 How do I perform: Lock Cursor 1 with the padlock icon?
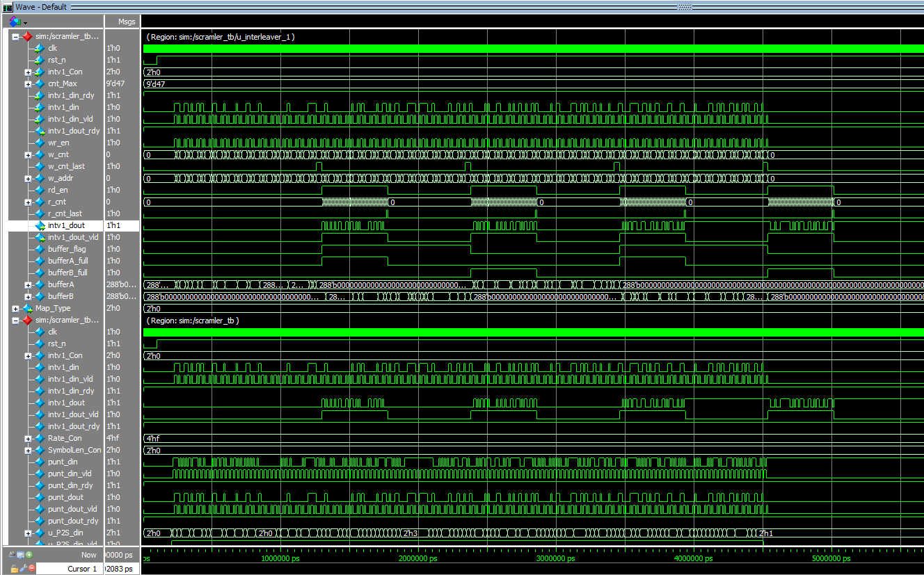pos(14,567)
